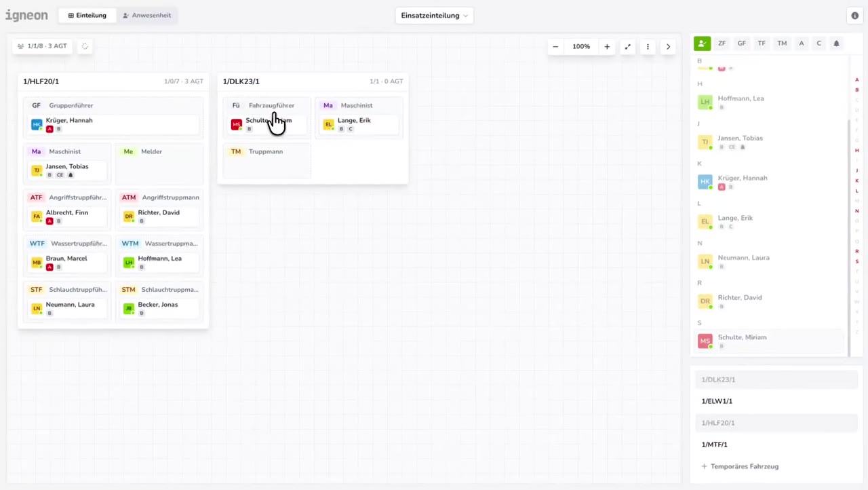
Task: Toggle the green available-personnel filter
Action: (x=702, y=43)
